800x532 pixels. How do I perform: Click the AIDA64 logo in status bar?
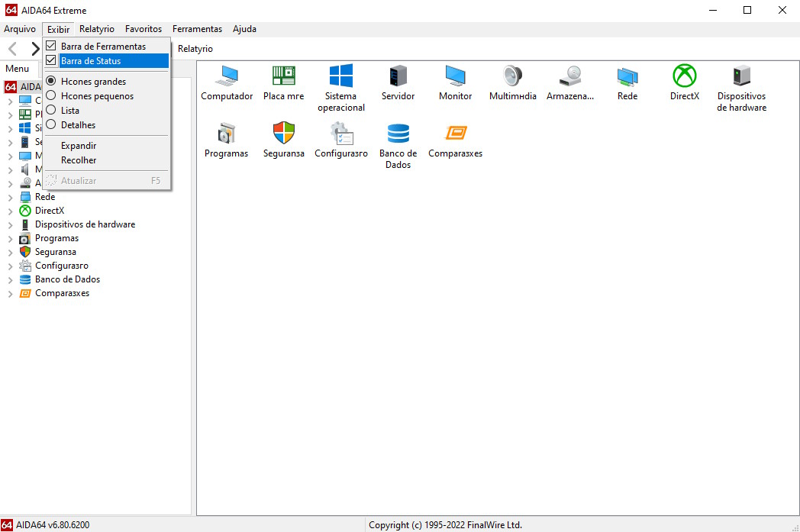[7, 525]
